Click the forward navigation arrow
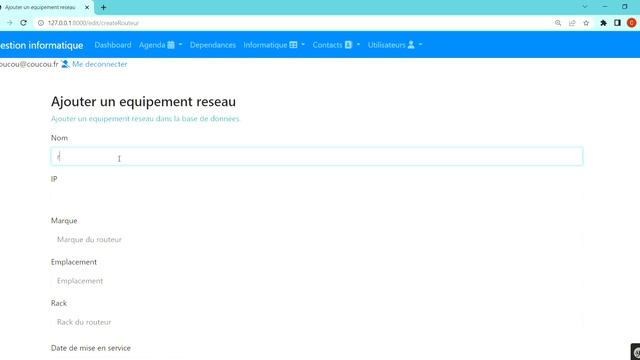The image size is (640, 360). coord(9,23)
